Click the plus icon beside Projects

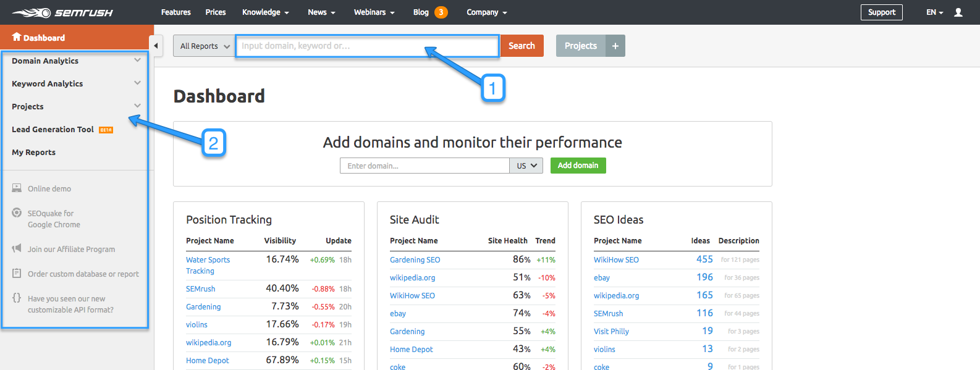coord(615,46)
